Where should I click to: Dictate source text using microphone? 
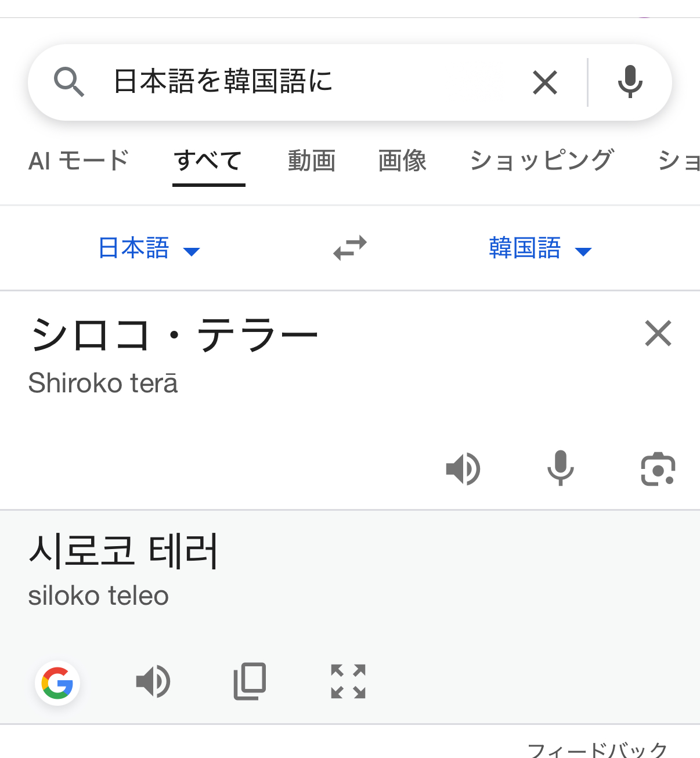point(560,468)
